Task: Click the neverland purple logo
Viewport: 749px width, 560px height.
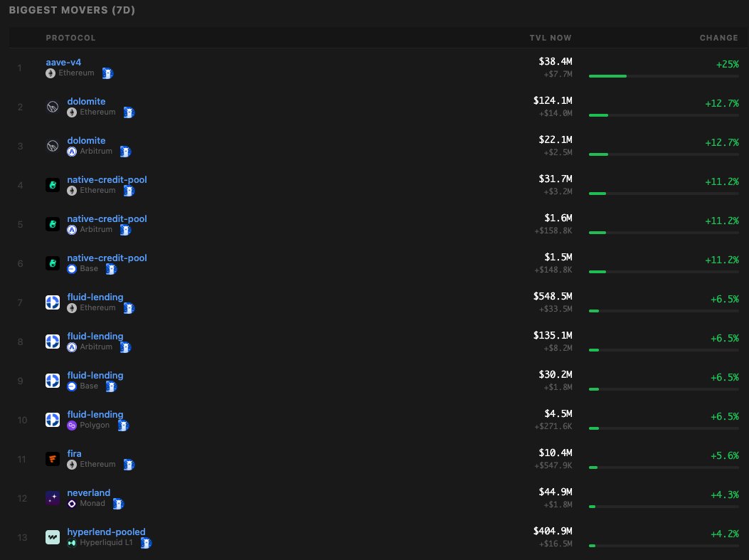Action: click(x=53, y=498)
